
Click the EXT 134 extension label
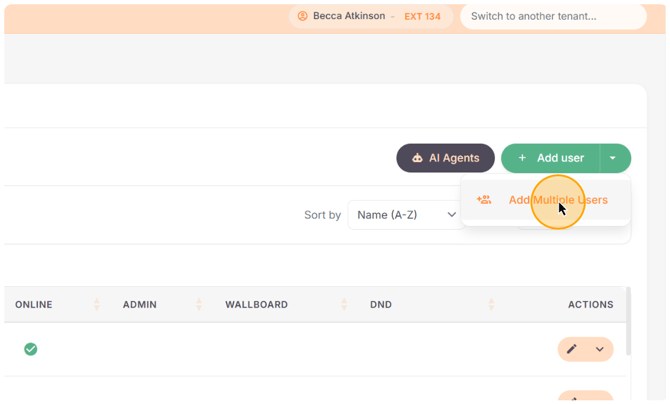point(422,17)
